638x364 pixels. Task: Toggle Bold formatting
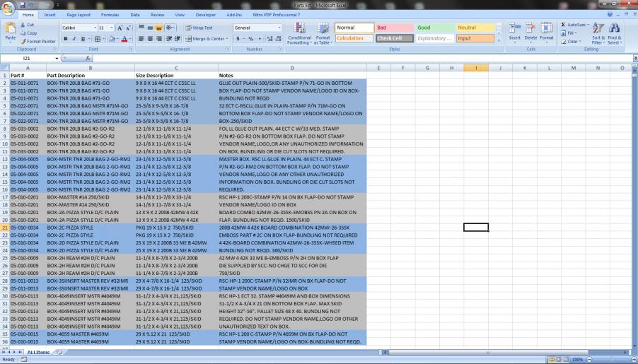point(66,39)
